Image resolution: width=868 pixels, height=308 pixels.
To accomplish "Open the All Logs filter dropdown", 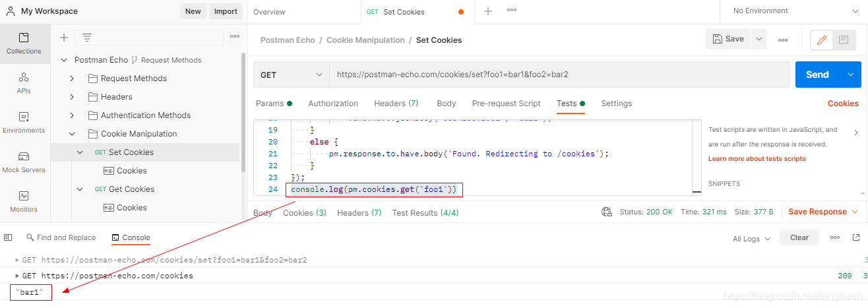I will coord(752,238).
